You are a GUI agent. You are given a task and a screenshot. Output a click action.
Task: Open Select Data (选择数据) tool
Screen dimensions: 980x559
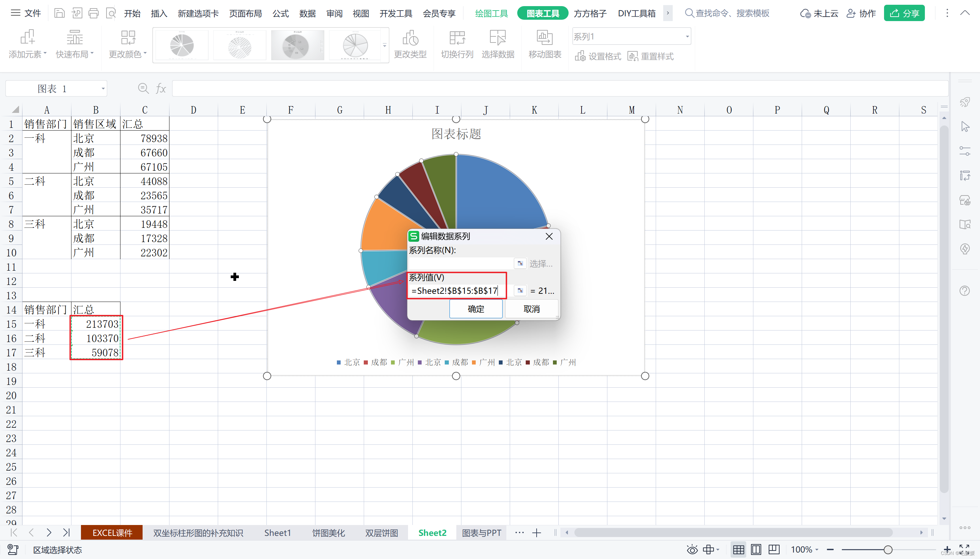(497, 38)
